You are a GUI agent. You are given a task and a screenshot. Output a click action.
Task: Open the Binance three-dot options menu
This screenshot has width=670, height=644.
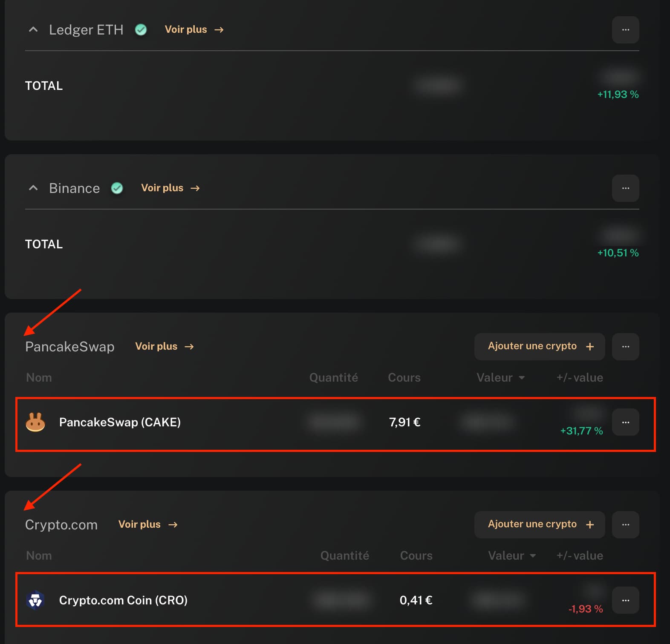625,188
